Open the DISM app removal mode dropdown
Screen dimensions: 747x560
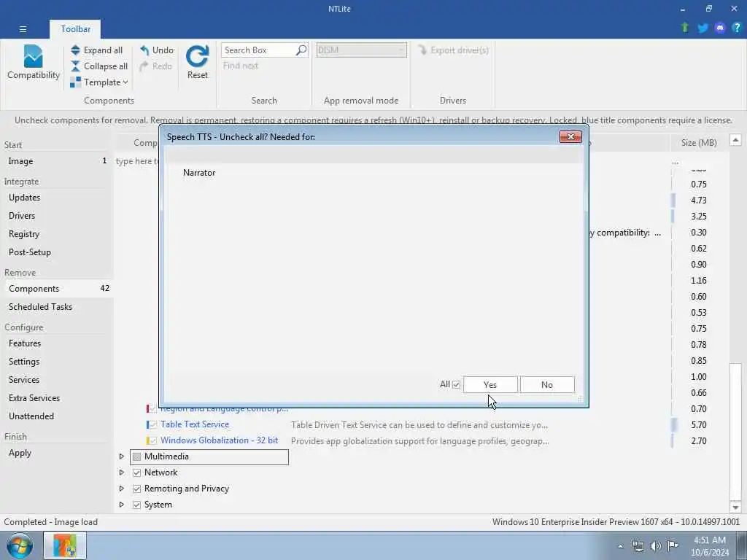pyautogui.click(x=362, y=50)
